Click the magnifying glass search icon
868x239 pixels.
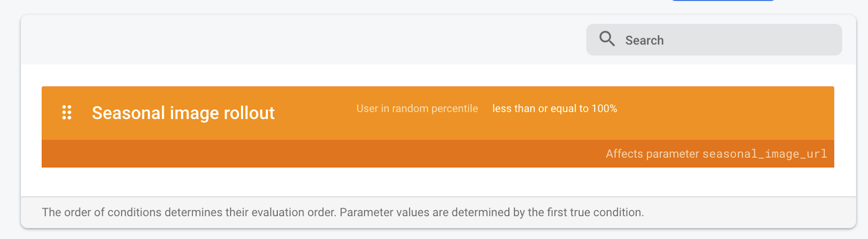click(607, 39)
